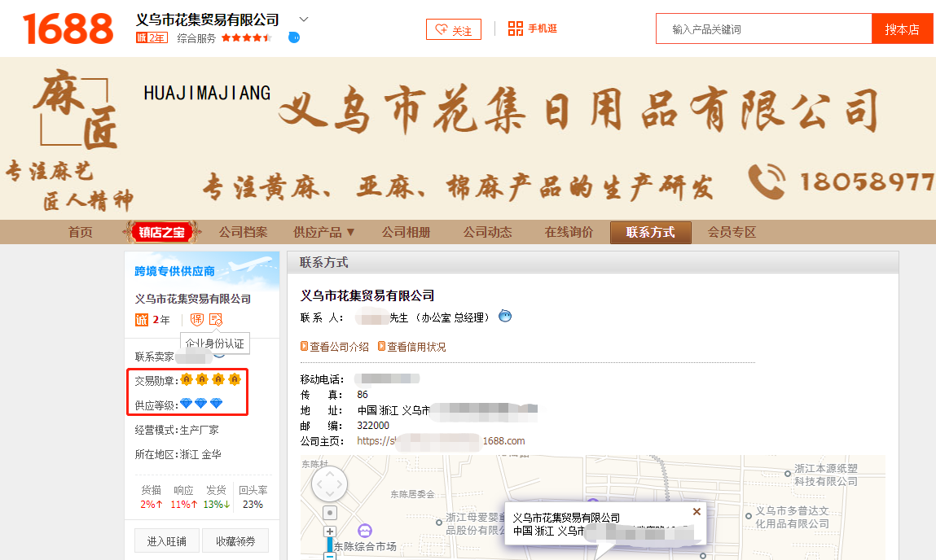
Task: Click the postal code 322000
Action: (x=373, y=425)
